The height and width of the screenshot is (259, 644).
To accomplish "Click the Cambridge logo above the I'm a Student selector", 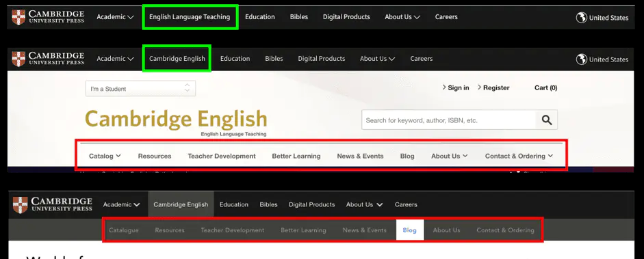I will point(48,59).
